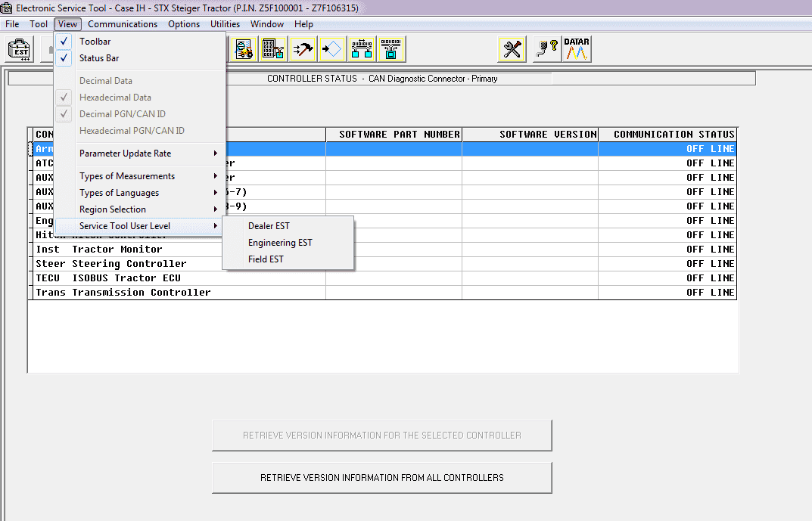Select the TECU ISOBUS Tractor ECU row
The height and width of the screenshot is (521, 812).
coord(384,278)
